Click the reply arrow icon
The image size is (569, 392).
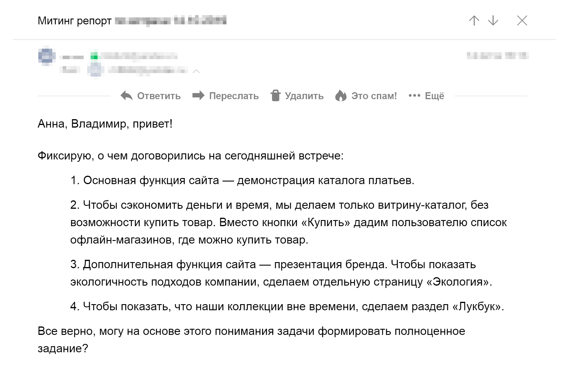click(127, 96)
